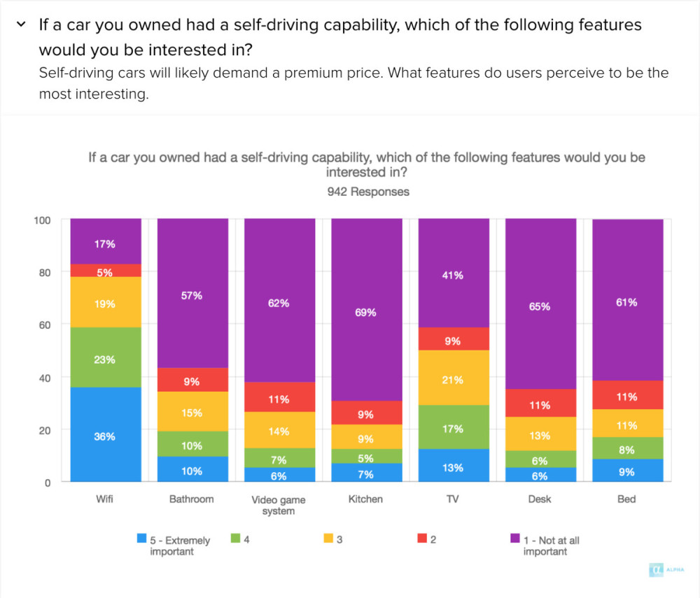
Task: Select the Wifi 36% blue bar segment
Action: pos(106,434)
